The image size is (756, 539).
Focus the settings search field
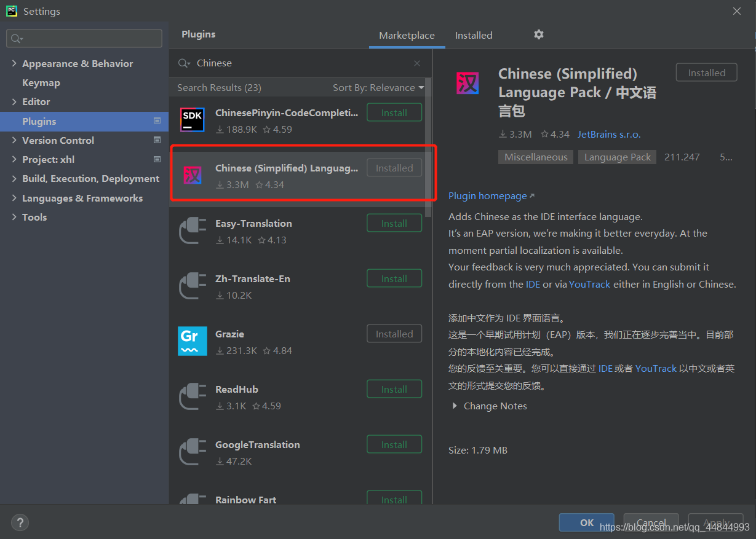pos(84,38)
